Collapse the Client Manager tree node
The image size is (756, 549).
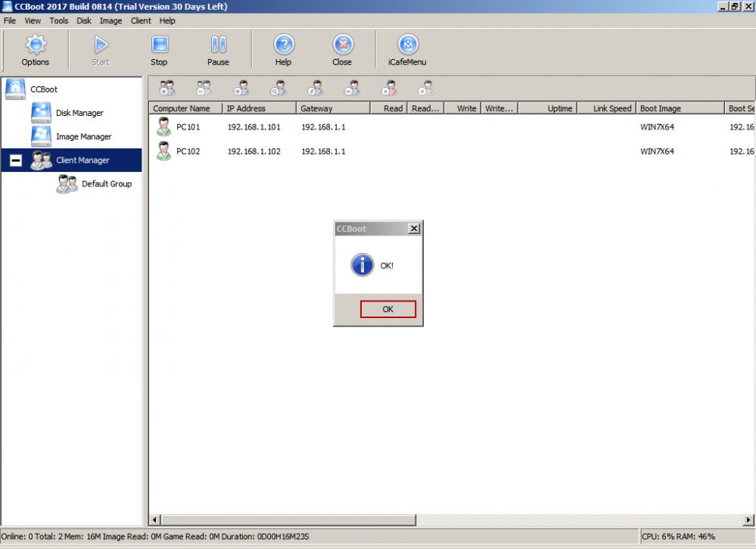tap(16, 161)
